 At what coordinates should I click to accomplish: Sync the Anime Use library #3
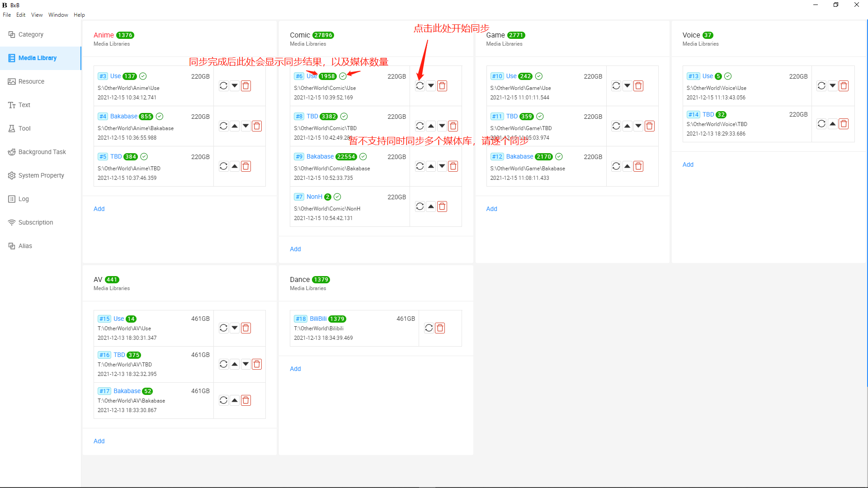pos(223,86)
